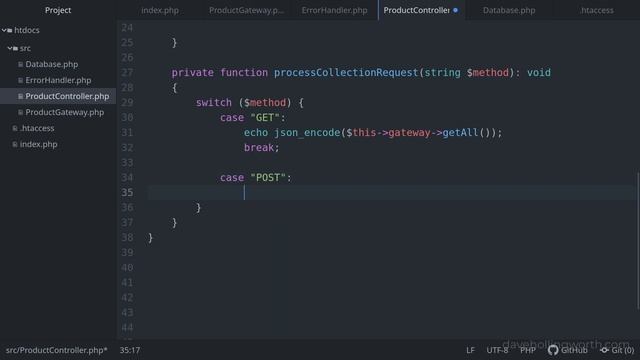Screen dimensions: 640x360
Task: Click the src folder icon
Action: pyautogui.click(x=16, y=48)
